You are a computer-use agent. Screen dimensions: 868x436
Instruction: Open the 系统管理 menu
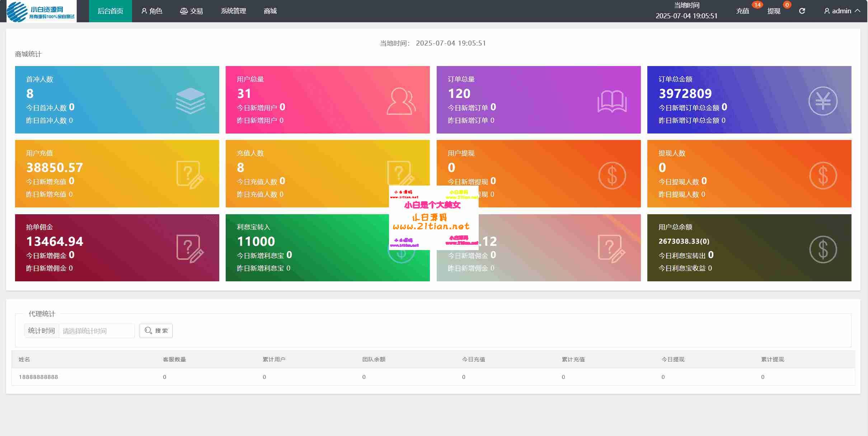[233, 11]
